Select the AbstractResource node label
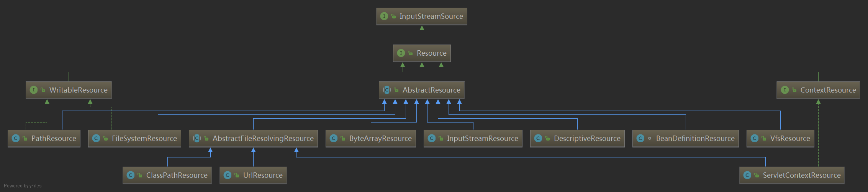Image resolution: width=868 pixels, height=192 pixels. [431, 90]
